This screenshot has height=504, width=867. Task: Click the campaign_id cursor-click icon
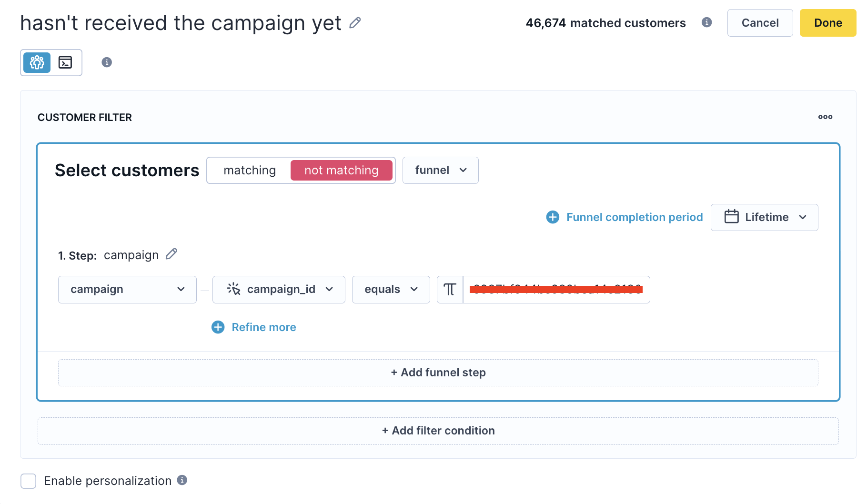click(233, 289)
